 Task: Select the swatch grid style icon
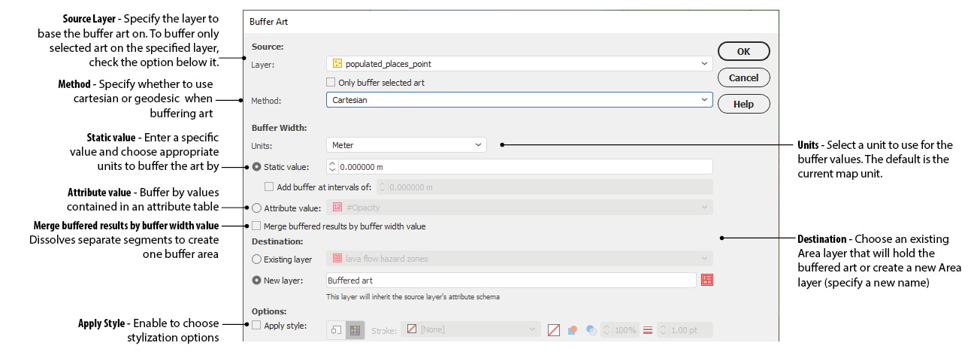click(355, 330)
